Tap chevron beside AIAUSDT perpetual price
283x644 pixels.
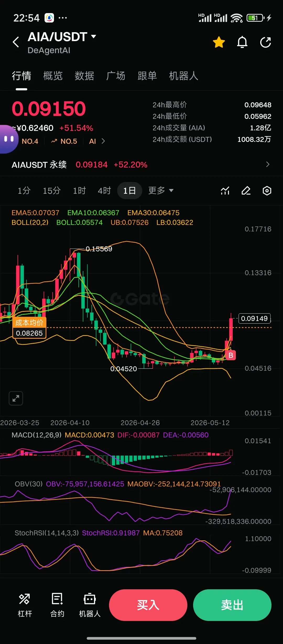click(268, 164)
